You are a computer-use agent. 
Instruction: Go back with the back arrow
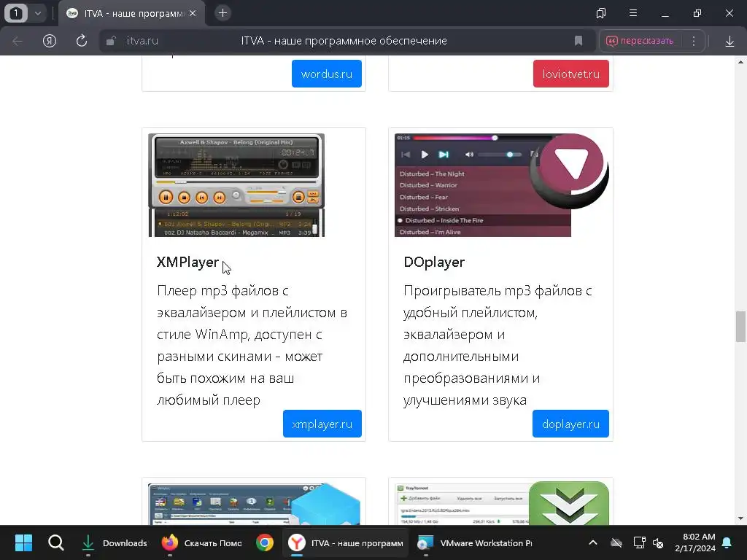pyautogui.click(x=18, y=41)
